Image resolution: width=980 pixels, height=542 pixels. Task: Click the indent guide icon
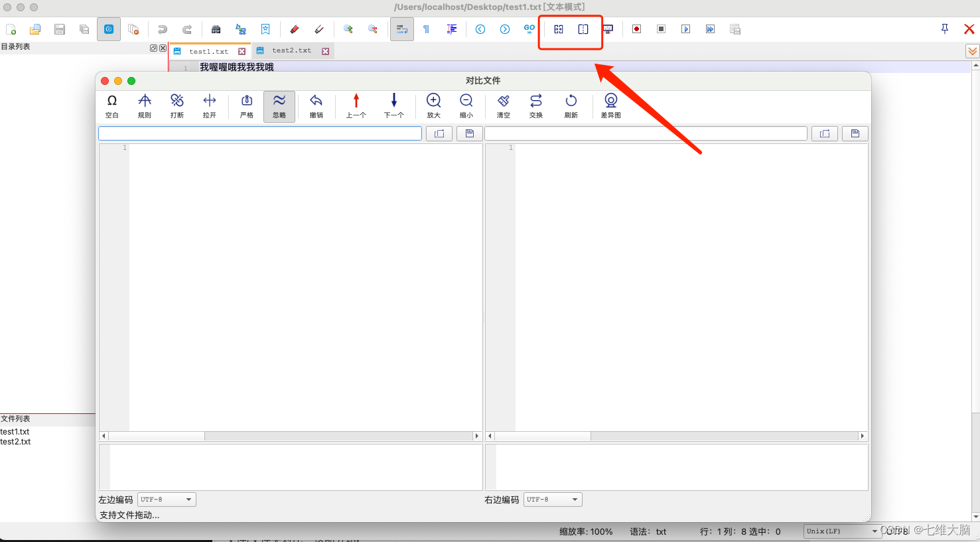tap(452, 29)
